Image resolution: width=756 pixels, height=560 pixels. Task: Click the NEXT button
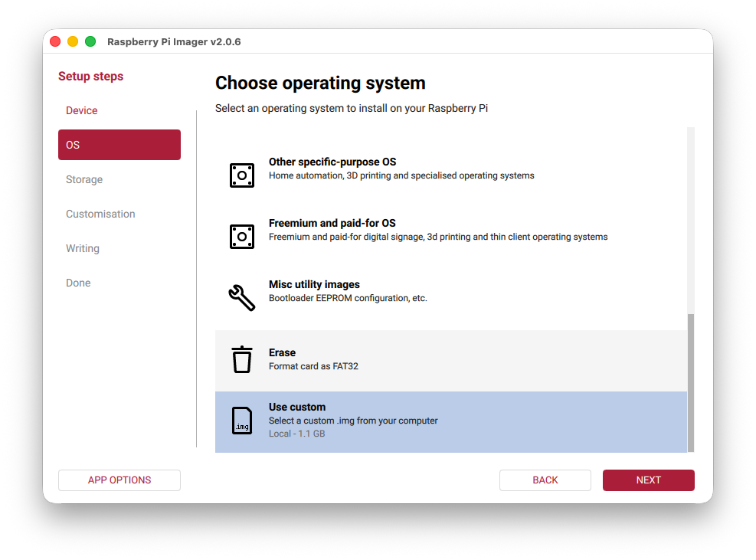pos(648,480)
